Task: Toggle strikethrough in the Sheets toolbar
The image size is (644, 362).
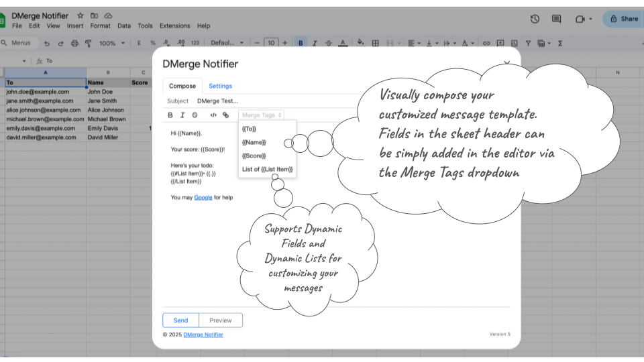Action: 329,43
